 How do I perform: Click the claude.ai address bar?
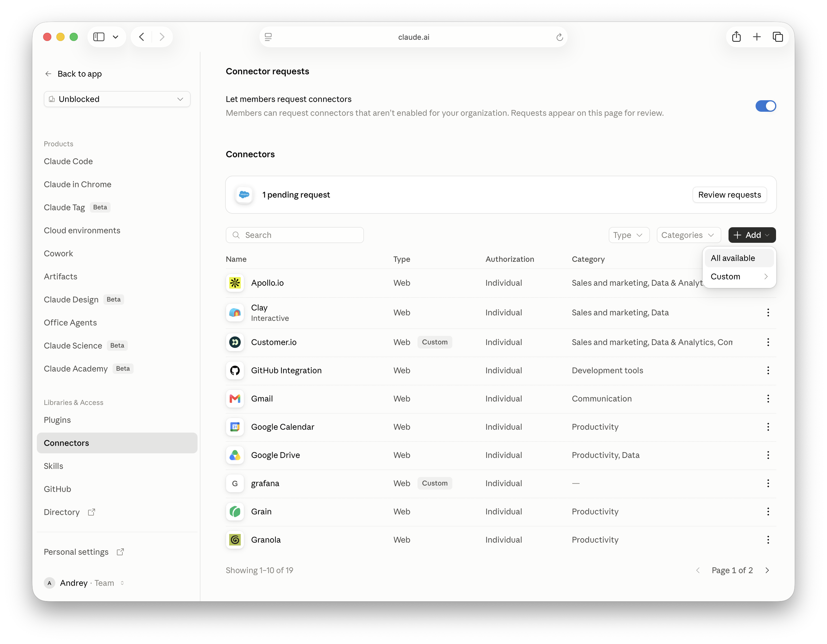(x=413, y=37)
